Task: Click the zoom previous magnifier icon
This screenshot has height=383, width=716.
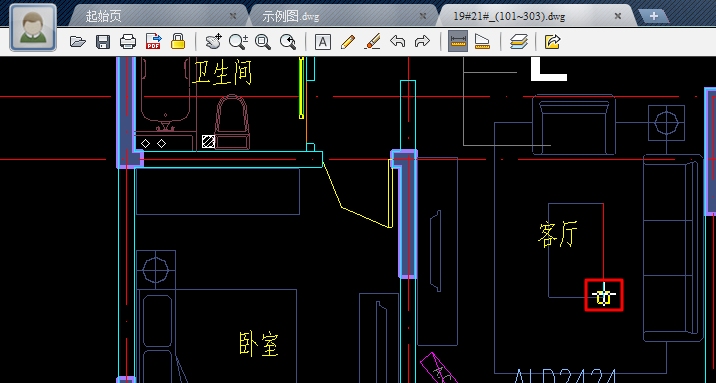Action: 288,42
